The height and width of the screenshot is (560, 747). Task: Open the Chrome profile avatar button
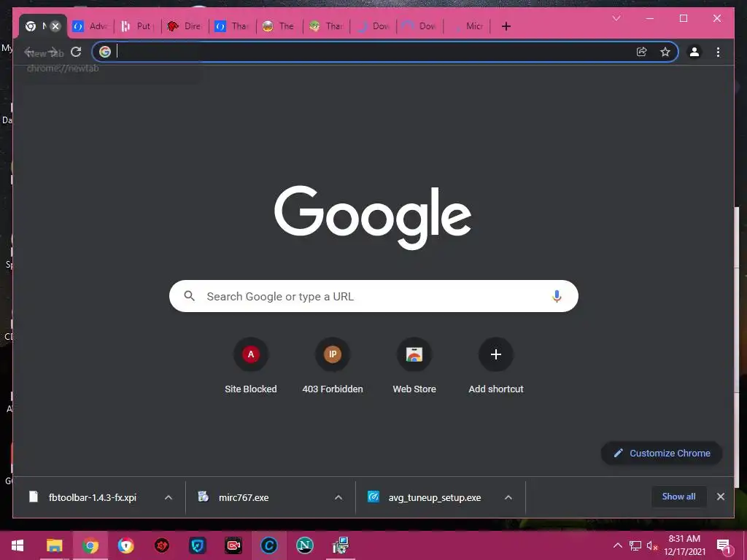[x=694, y=52]
